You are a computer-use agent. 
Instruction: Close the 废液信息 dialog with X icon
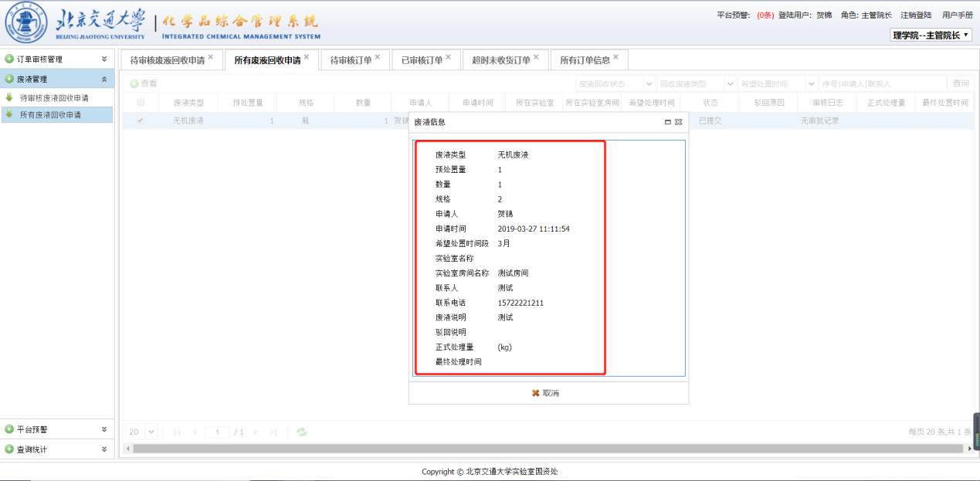(678, 122)
